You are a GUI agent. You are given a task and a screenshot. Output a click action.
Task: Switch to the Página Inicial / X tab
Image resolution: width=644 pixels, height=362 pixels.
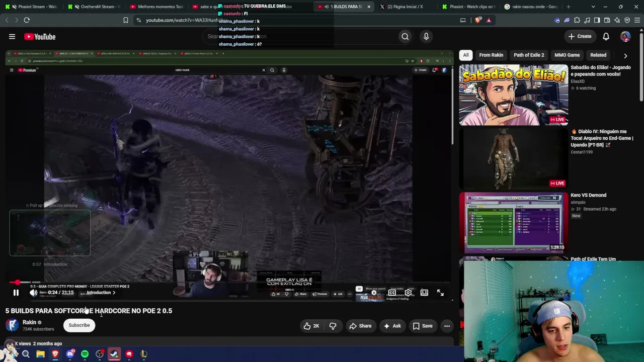coord(405,7)
